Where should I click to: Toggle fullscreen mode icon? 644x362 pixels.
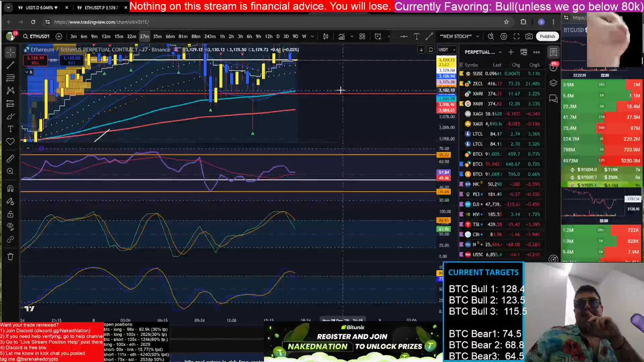point(516,36)
